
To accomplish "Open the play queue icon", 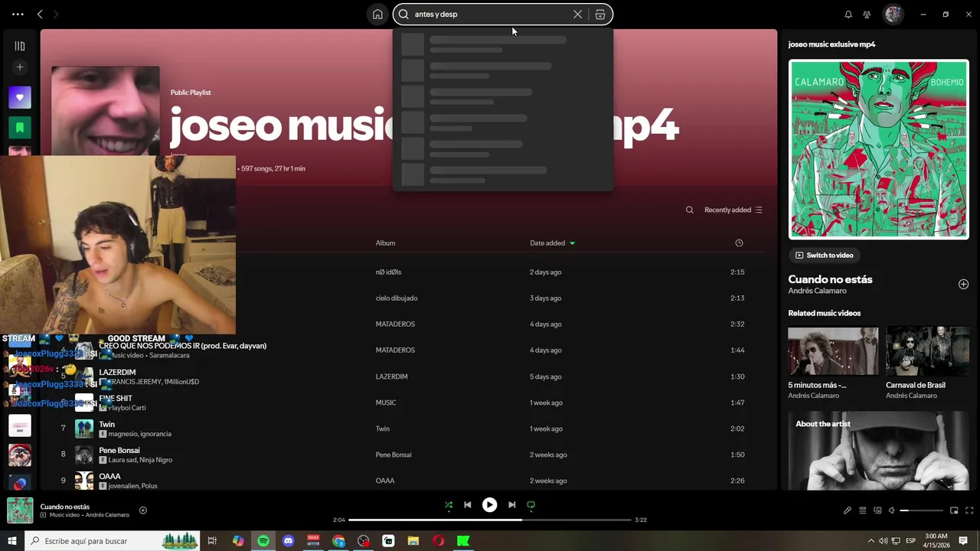I will (863, 510).
